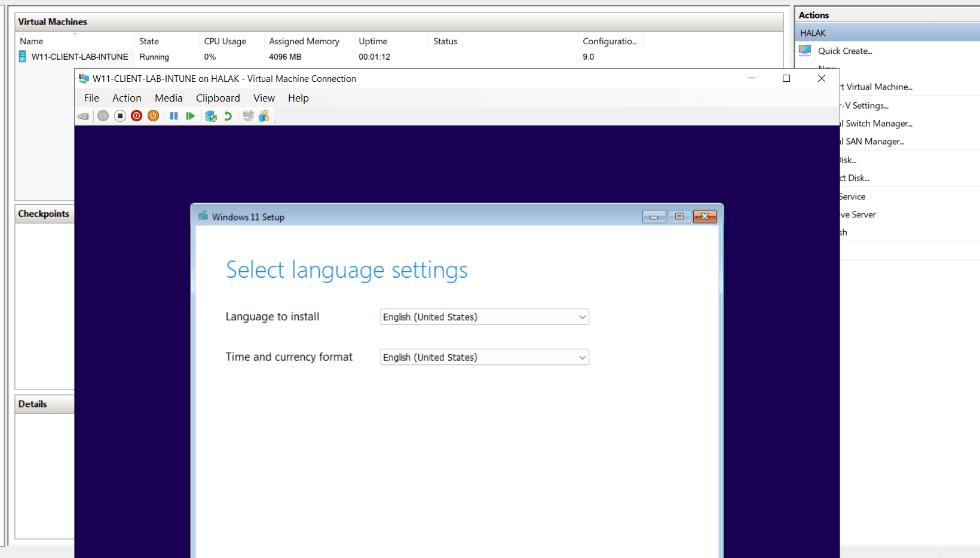Image resolution: width=980 pixels, height=558 pixels.
Task: Open the Language to install dropdown
Action: [x=581, y=317]
